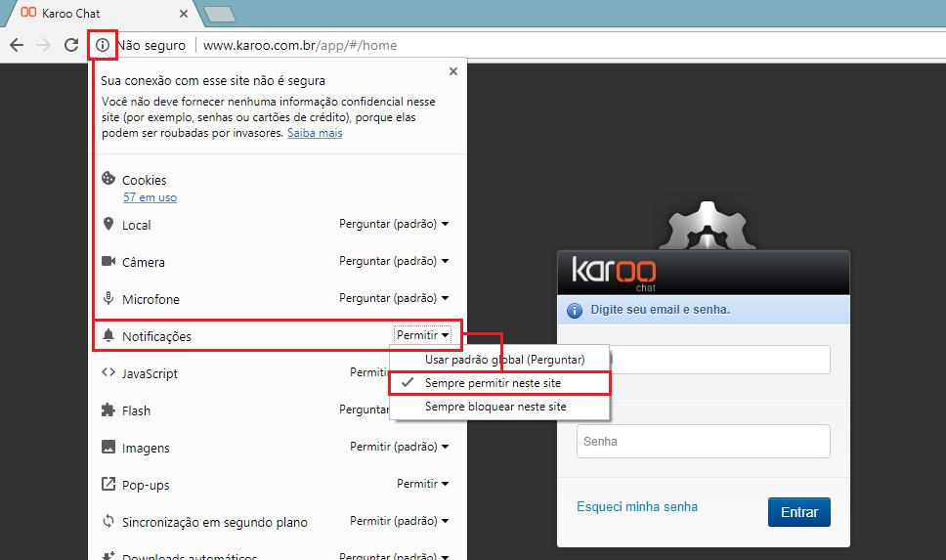Viewport: 946px width, 560px height.
Task: Click the Cookies icon
Action: [108, 178]
